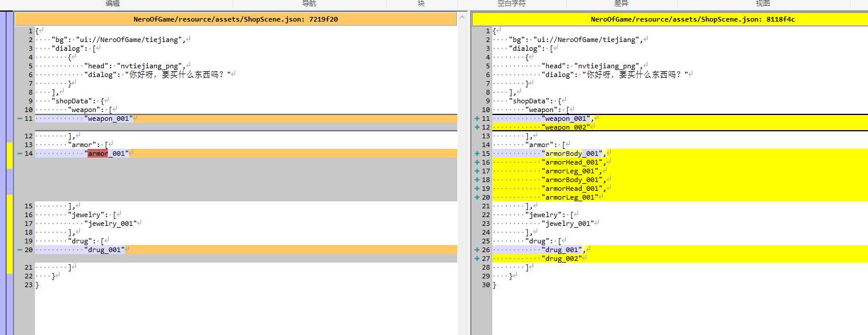Select the left pane header ShopScene.json: 7219f20
Image resolution: width=868 pixels, height=335 pixels.
click(x=235, y=19)
